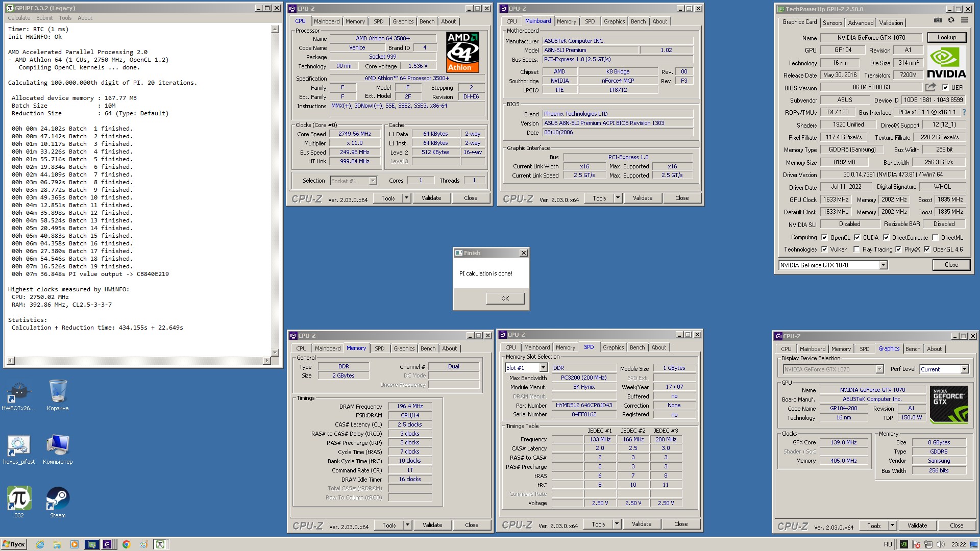Click the AMD Athlon 64 logo in CPU-Z

[x=462, y=52]
